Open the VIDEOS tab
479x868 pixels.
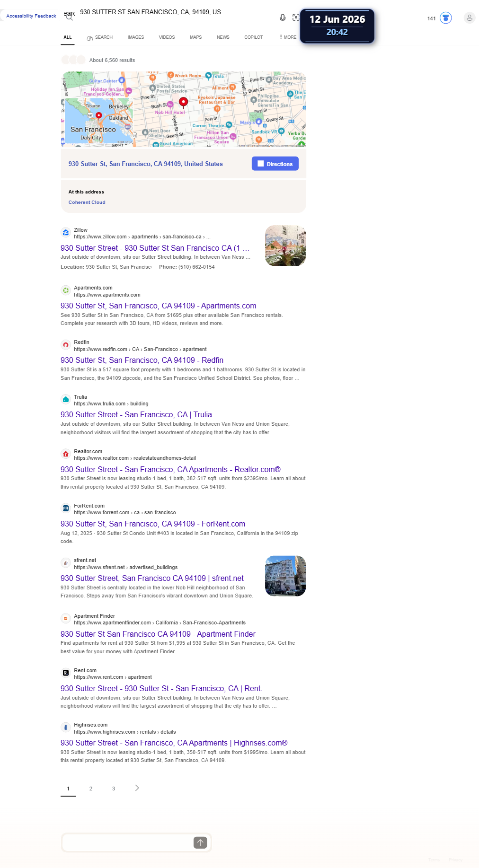pos(167,37)
